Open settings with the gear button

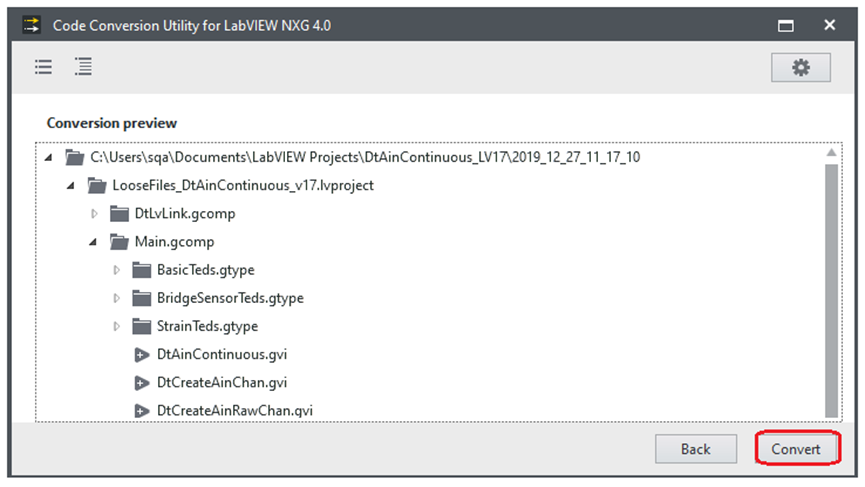point(800,67)
